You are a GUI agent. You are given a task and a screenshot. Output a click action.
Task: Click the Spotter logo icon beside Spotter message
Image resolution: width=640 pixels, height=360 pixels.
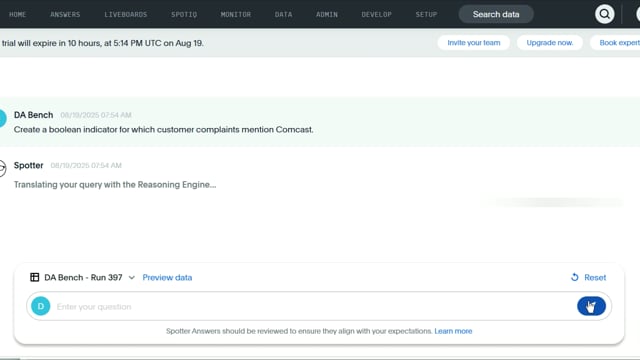click(2, 168)
